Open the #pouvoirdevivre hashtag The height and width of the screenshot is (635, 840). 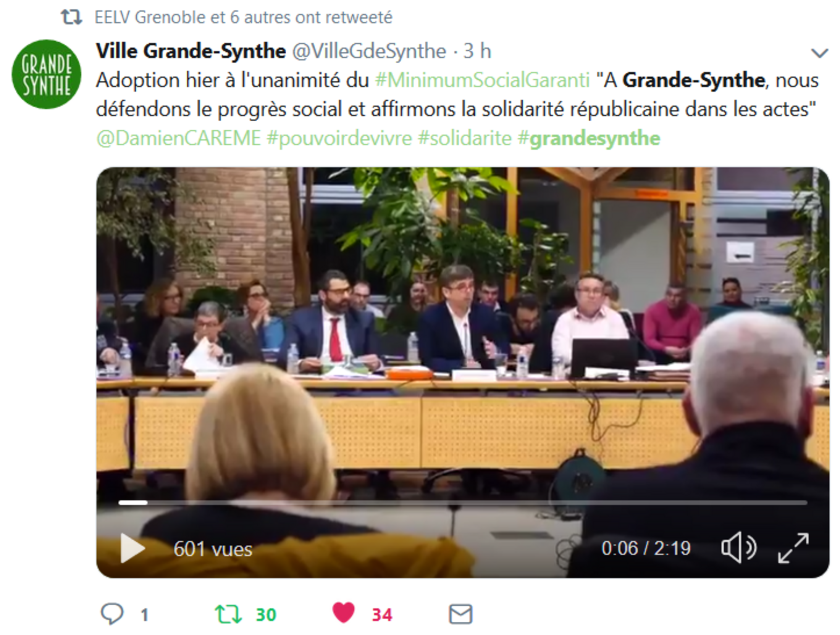pyautogui.click(x=339, y=138)
